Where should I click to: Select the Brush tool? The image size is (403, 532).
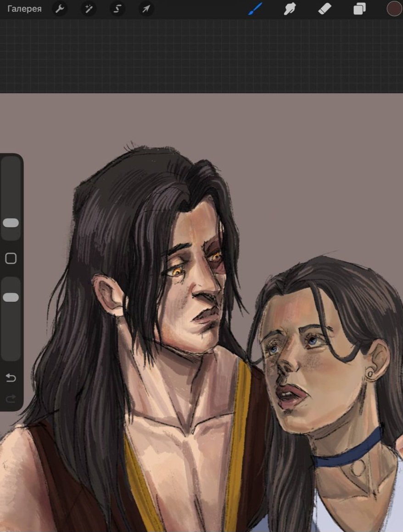pos(256,9)
